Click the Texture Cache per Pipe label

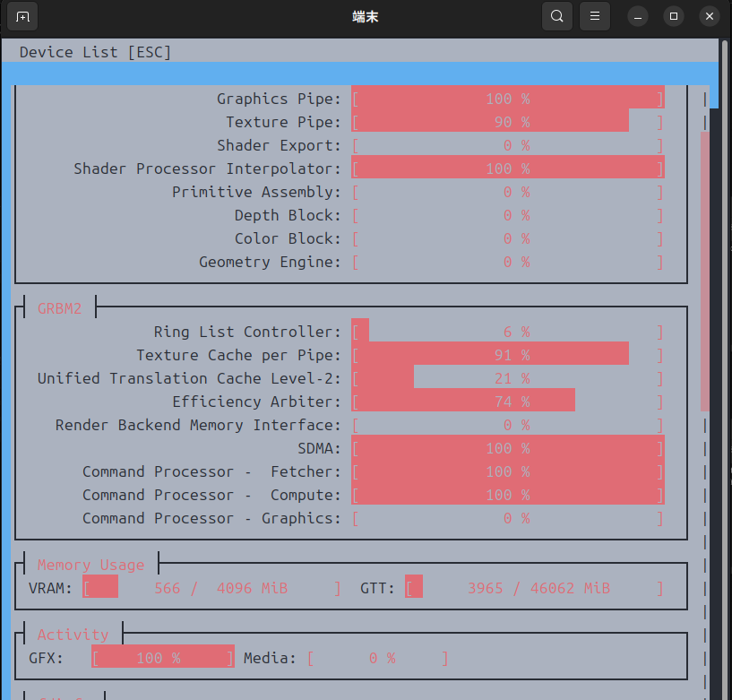238,355
